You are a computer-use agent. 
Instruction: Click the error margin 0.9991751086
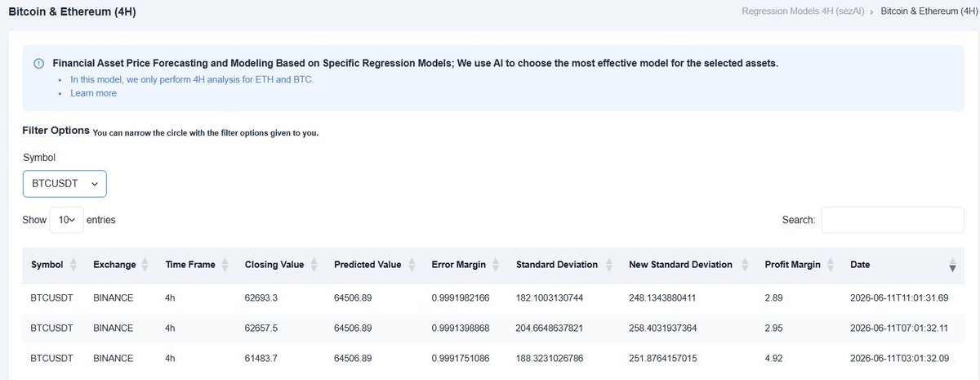461,357
